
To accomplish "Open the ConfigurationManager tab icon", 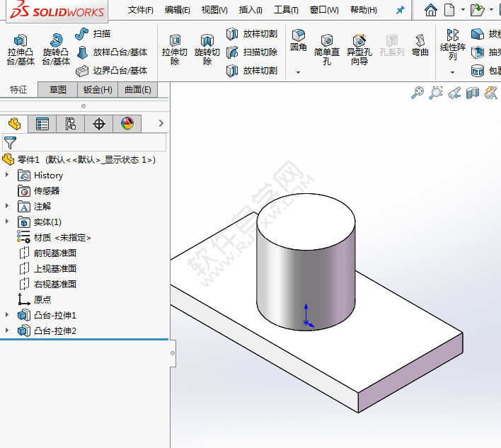I will 71,124.
